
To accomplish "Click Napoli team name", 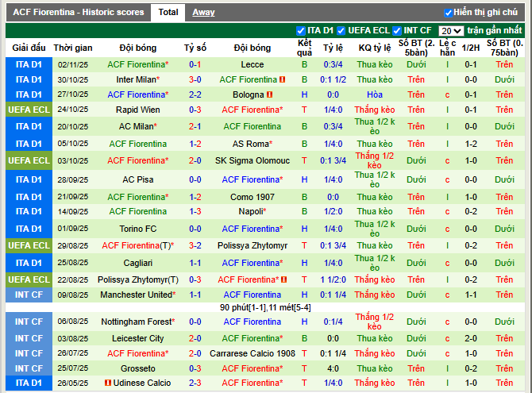I will [x=250, y=211].
